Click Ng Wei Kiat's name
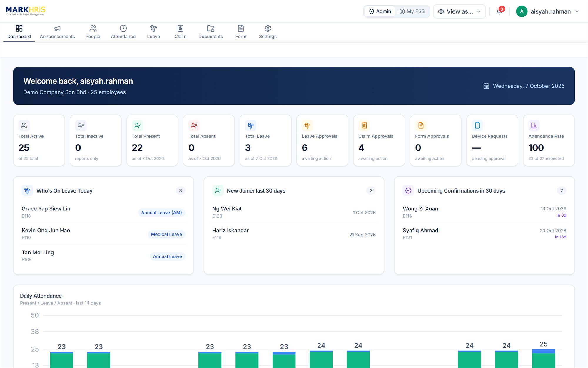Screen dimensions: 588x368 [227, 209]
